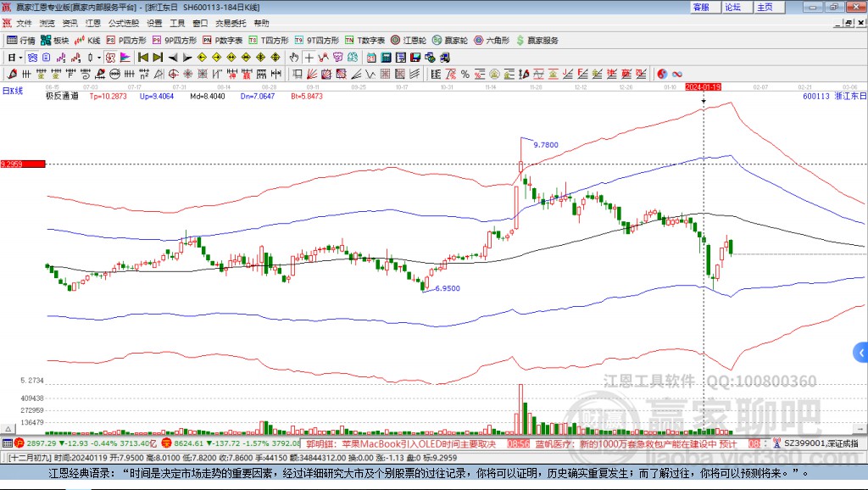This screenshot has width=868, height=490.
Task: Click the Bt=5.8473 indicator value
Action: (307, 96)
